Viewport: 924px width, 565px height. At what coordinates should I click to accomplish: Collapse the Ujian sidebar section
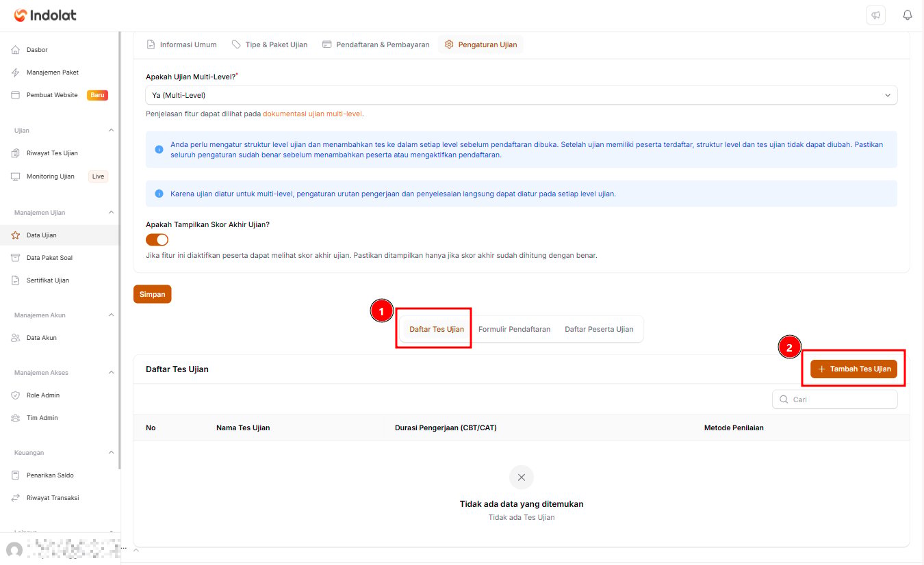[112, 130]
